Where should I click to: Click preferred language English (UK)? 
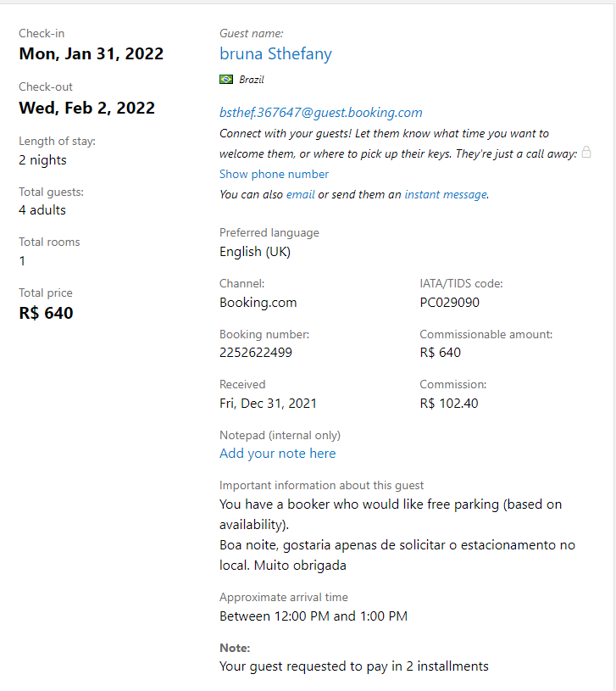(x=255, y=252)
